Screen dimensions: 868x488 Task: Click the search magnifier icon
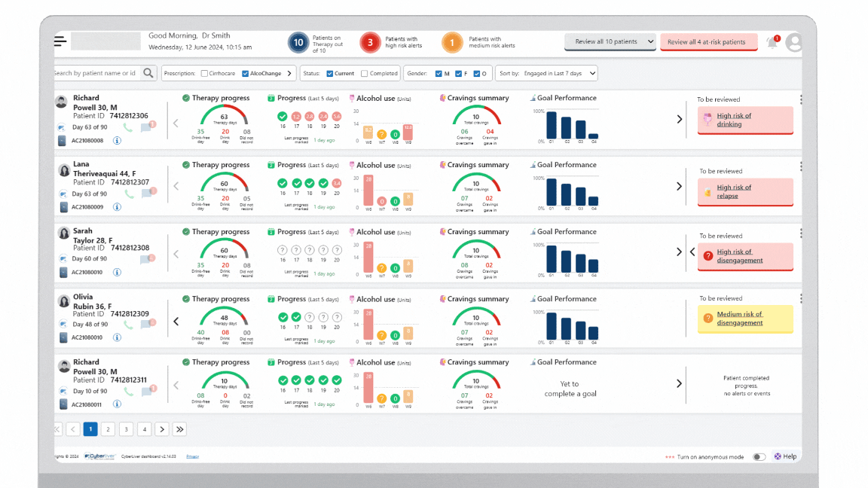pyautogui.click(x=148, y=73)
